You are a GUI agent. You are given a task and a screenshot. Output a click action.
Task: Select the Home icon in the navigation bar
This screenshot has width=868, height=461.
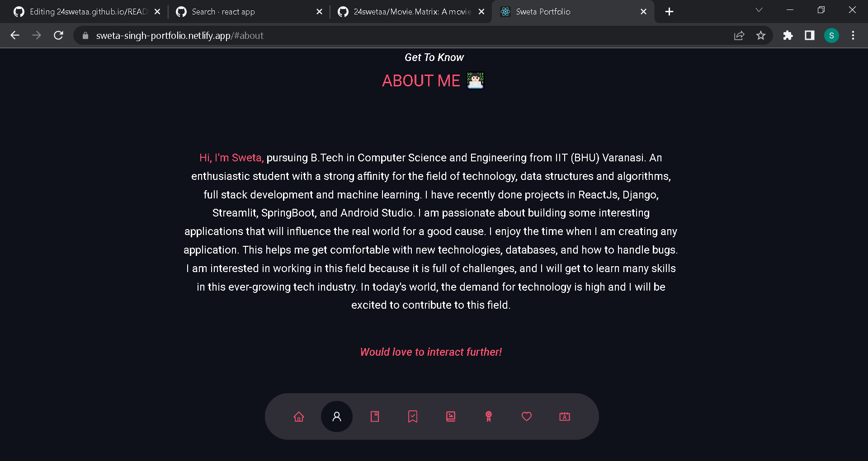coord(298,416)
